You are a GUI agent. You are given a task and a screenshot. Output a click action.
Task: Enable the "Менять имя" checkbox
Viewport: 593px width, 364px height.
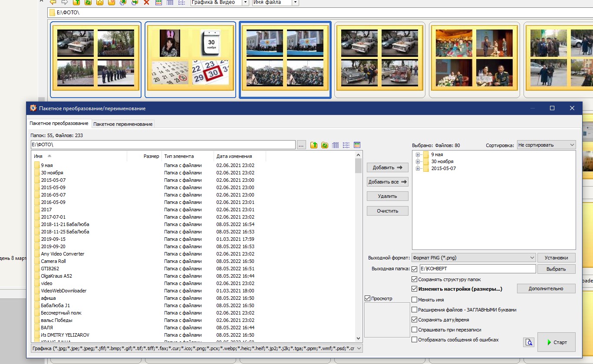[415, 300]
